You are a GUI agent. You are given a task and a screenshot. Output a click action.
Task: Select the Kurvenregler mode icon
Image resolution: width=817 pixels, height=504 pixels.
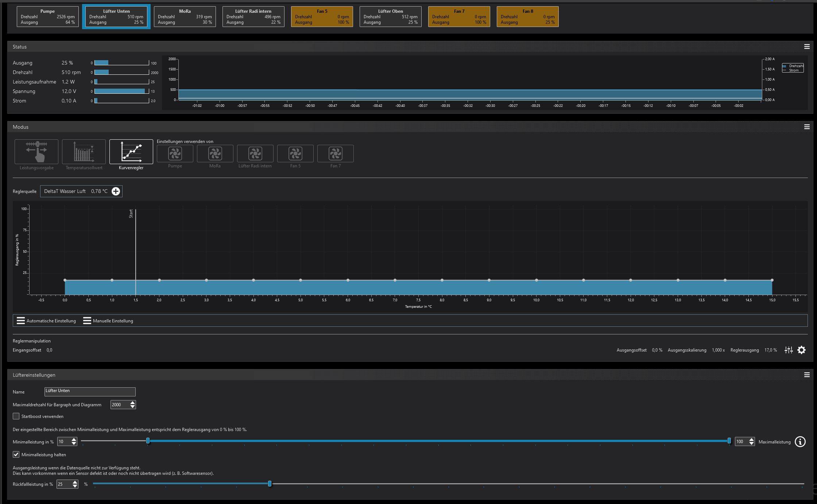click(x=131, y=152)
